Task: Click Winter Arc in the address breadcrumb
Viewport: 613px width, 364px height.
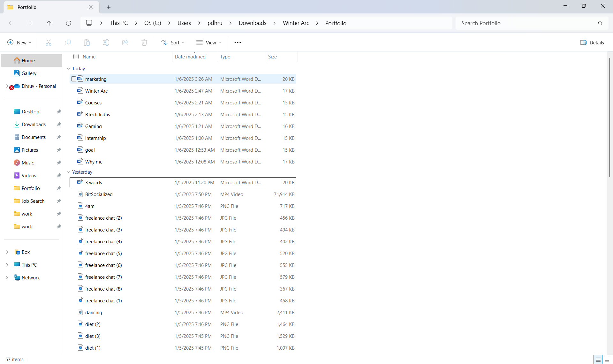Action: (x=296, y=23)
